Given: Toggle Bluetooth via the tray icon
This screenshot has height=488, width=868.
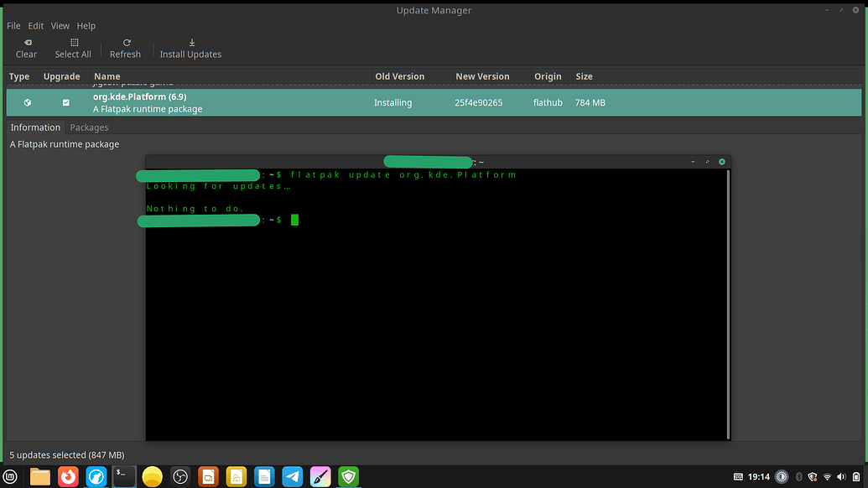Looking at the screenshot, I should coord(798,475).
